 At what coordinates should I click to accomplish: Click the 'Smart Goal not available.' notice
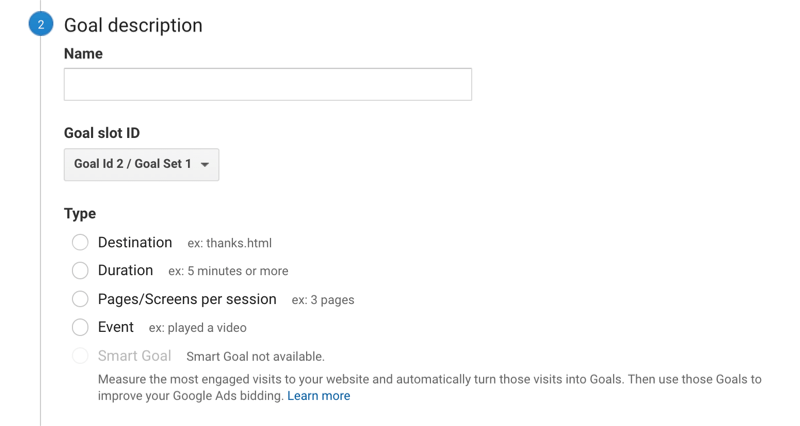pos(255,357)
